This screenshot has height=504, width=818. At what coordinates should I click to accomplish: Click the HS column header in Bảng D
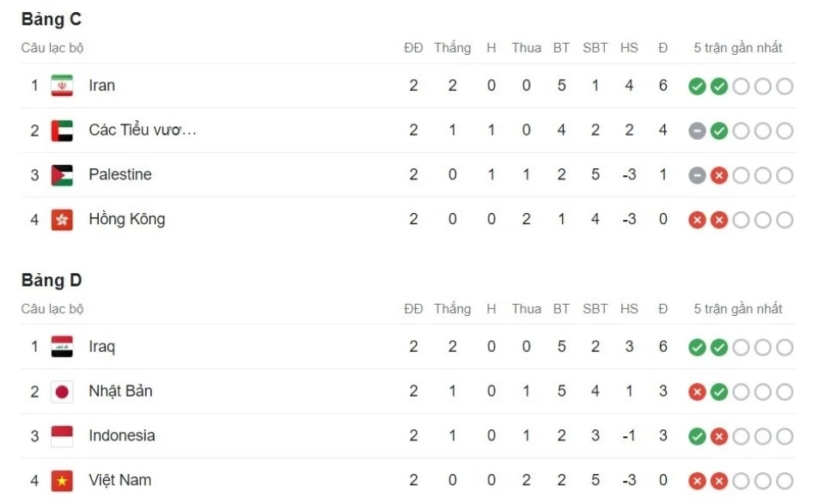pos(629,309)
